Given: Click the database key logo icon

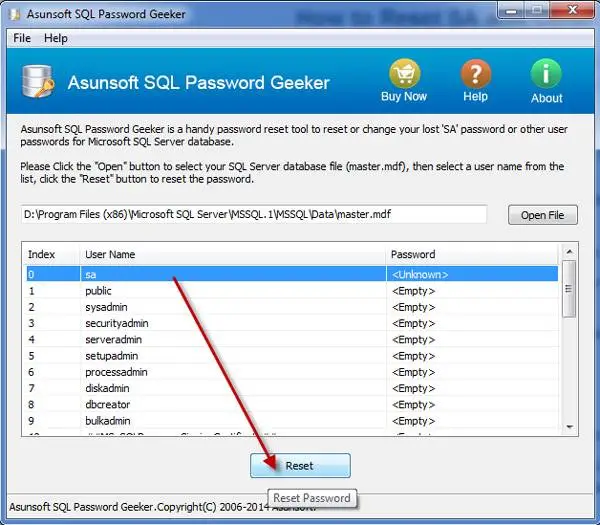Looking at the screenshot, I should click(38, 82).
